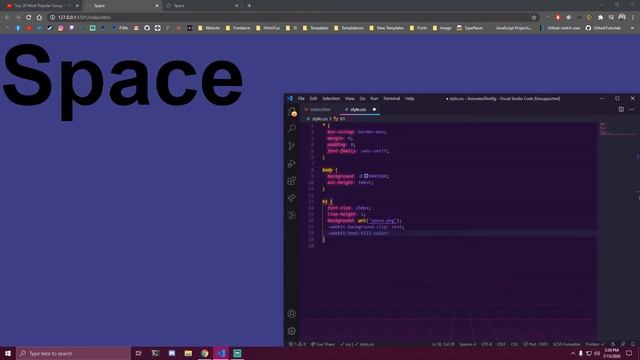Open the Manage gear in VS Code
Image resolution: width=640 pixels, height=360 pixels.
coord(292,331)
